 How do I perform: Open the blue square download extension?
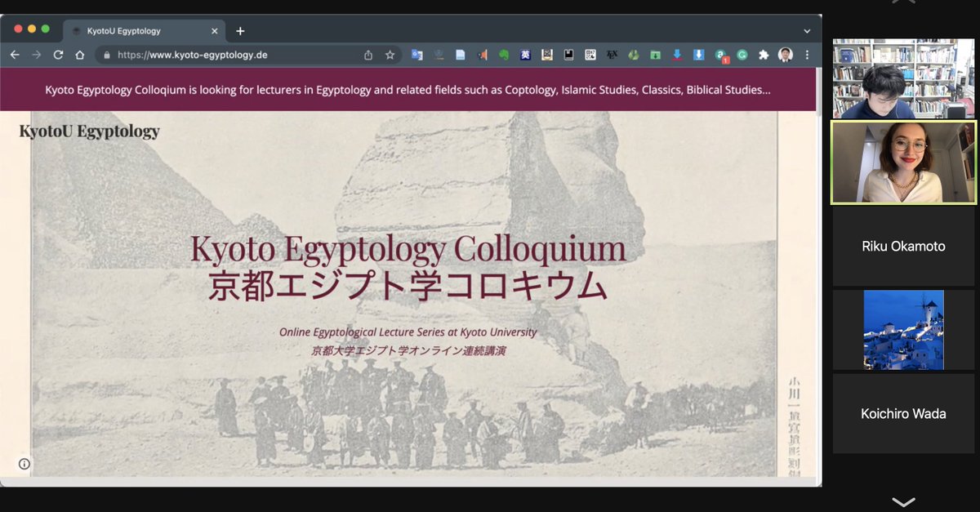click(x=699, y=55)
